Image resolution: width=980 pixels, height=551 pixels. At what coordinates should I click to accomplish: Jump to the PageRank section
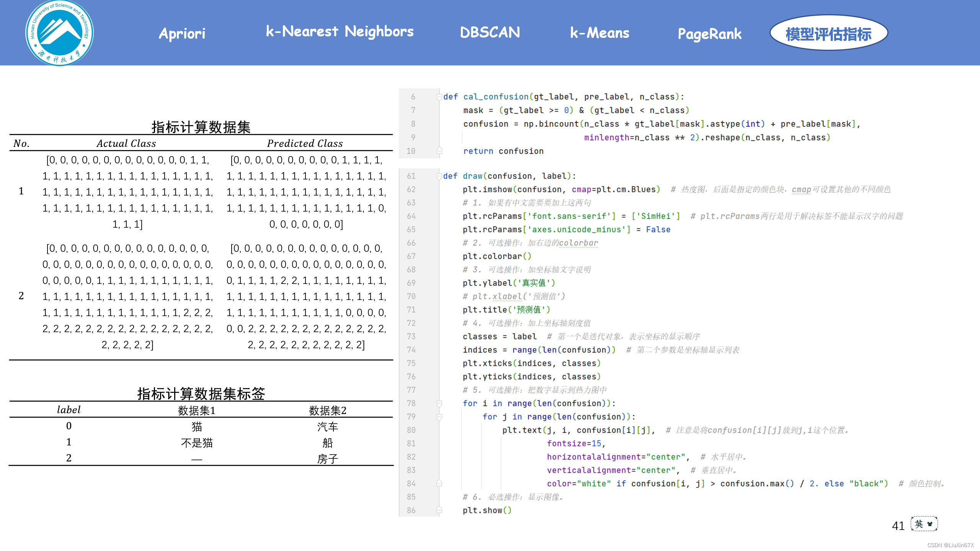click(709, 34)
